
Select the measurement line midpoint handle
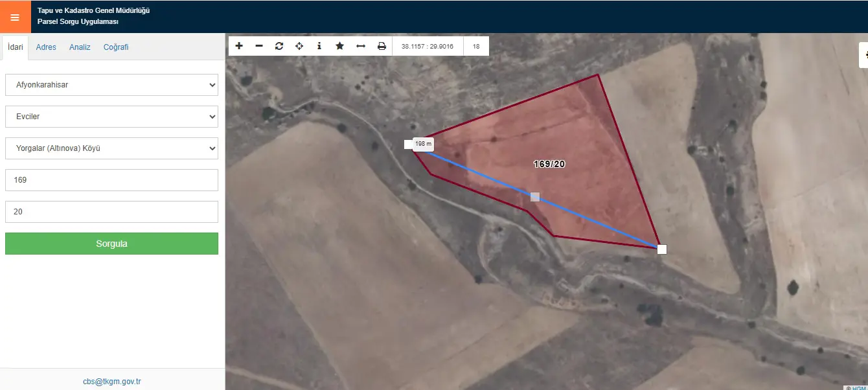coord(535,196)
